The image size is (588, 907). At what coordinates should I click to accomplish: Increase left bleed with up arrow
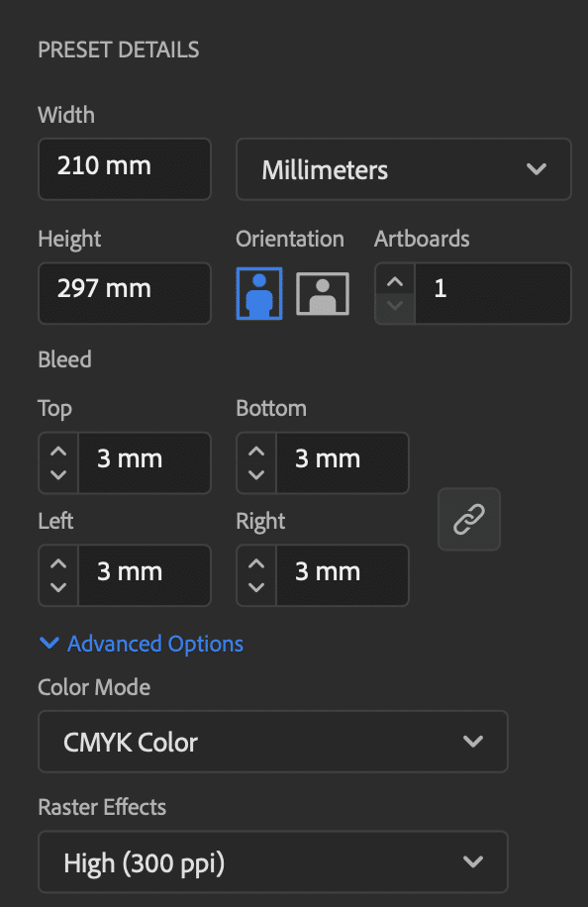(58, 564)
